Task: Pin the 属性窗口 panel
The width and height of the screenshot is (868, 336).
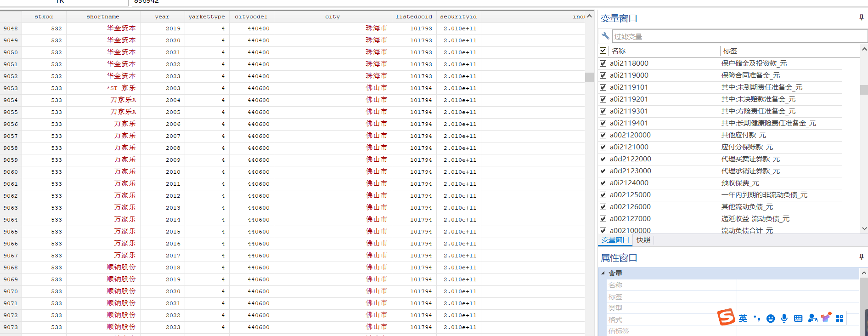Action: click(861, 257)
